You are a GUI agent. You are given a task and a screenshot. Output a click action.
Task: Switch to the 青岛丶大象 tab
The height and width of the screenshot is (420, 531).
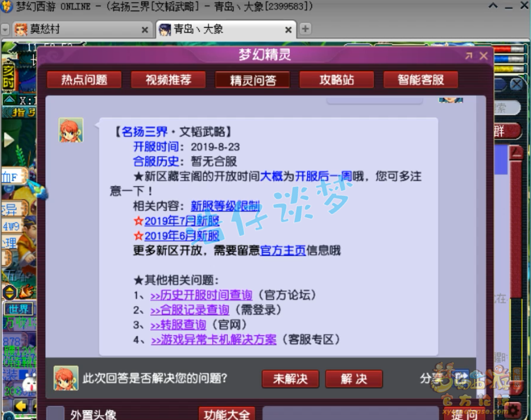tap(226, 29)
